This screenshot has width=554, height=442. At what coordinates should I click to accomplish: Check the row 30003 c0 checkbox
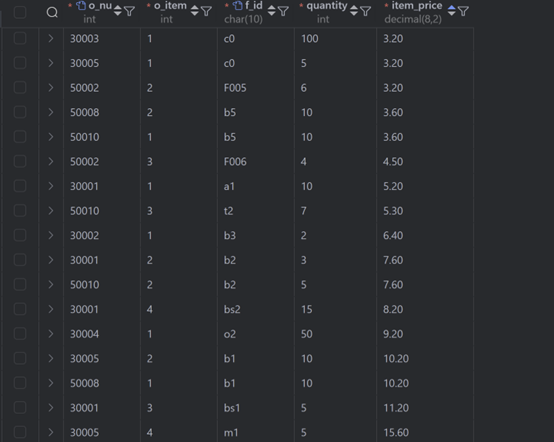[x=20, y=39]
